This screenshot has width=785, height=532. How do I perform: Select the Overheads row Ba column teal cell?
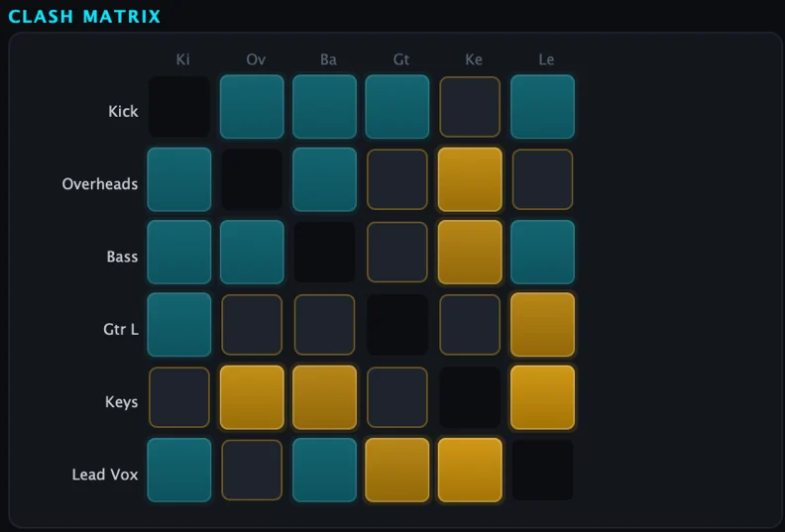coord(324,179)
